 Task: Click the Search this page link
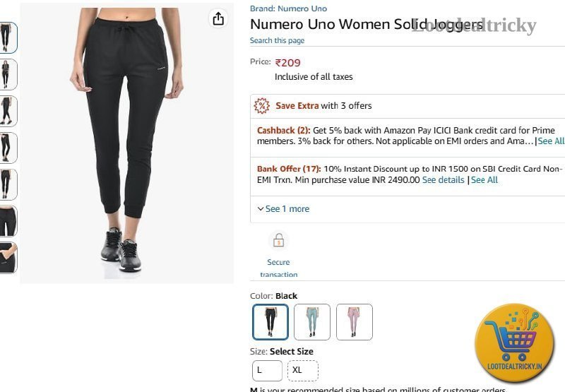pos(277,40)
